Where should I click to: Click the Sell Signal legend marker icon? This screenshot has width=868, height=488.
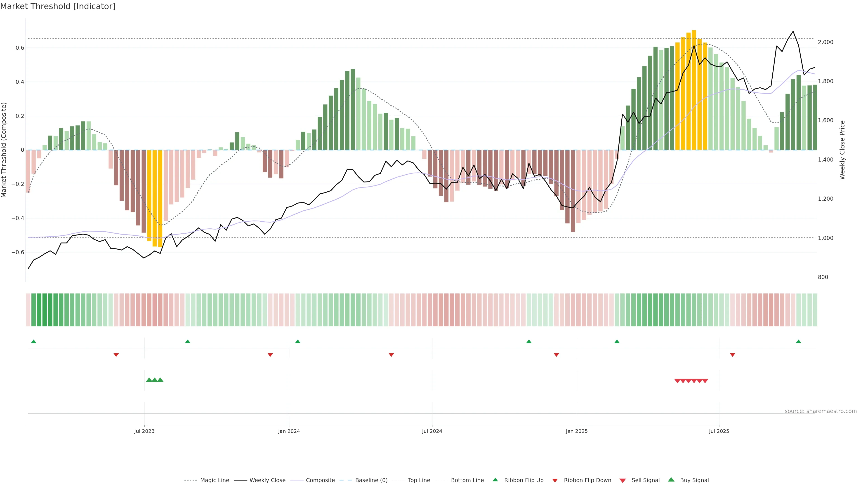coord(622,481)
